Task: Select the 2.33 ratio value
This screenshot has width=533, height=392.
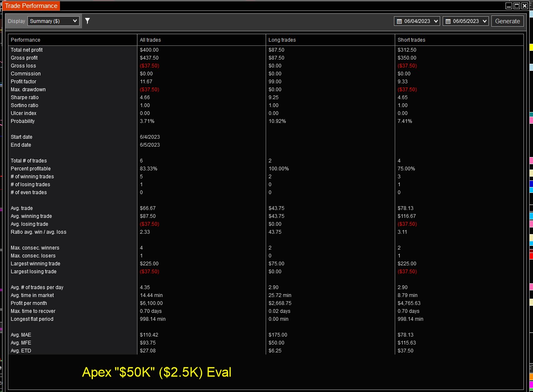Action: pyautogui.click(x=145, y=232)
